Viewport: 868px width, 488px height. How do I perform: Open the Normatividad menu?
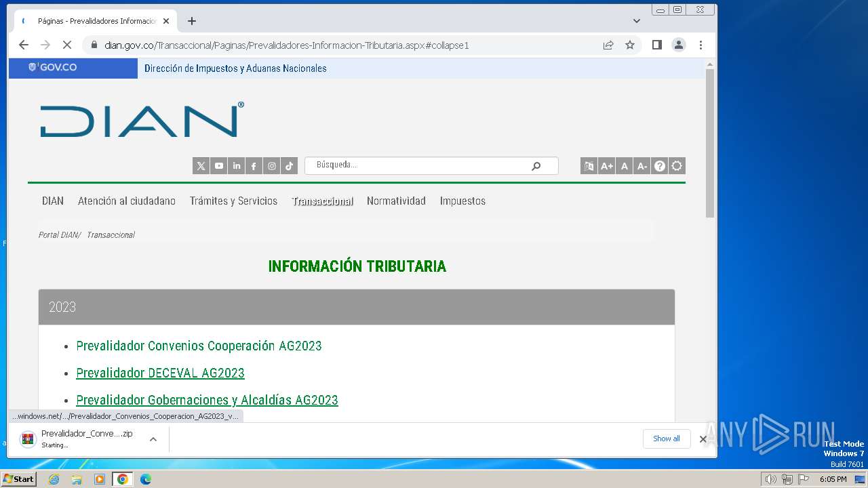(x=396, y=201)
